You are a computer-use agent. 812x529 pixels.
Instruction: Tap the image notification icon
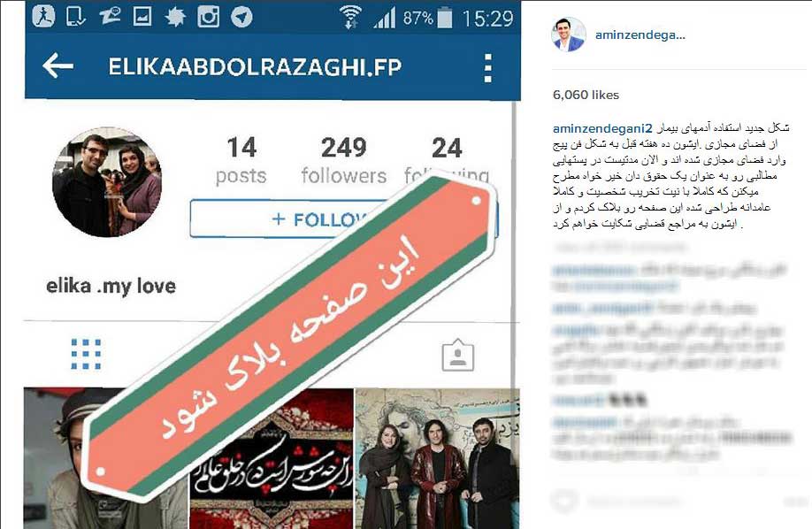point(142,17)
